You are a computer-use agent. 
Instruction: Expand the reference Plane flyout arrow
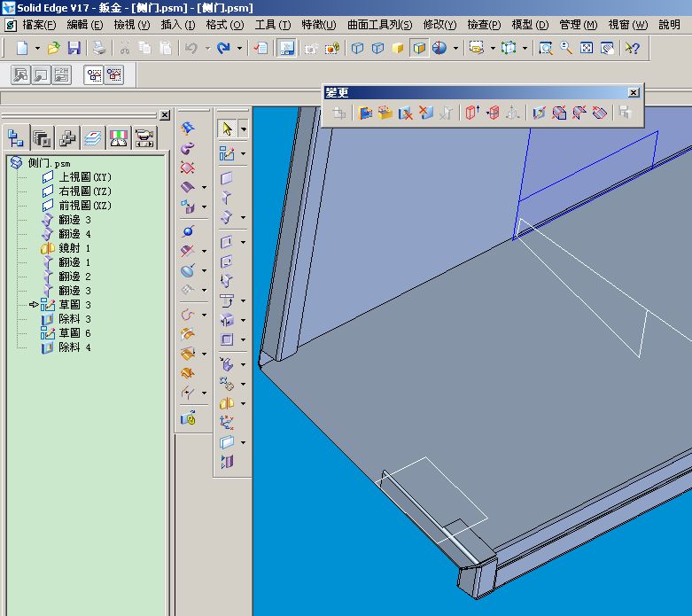tap(243, 442)
